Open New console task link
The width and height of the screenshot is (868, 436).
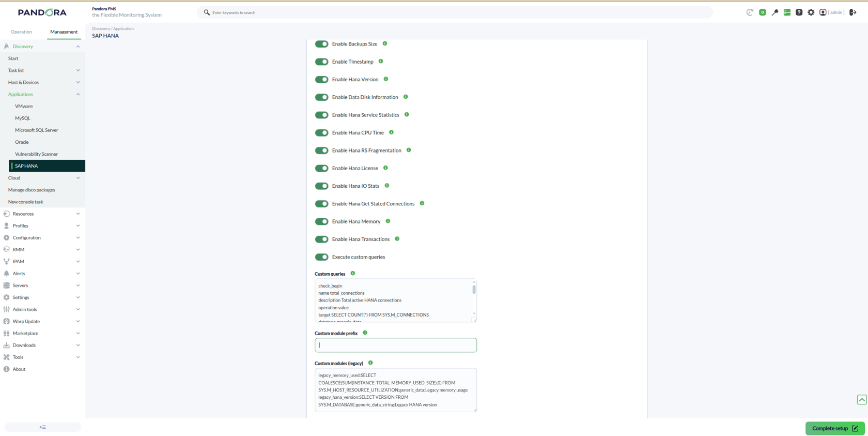[x=26, y=202]
